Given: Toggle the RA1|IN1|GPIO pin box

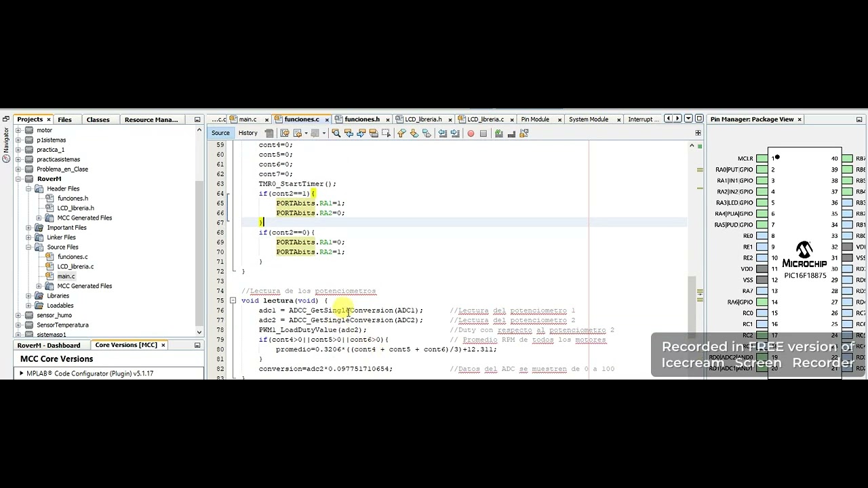Looking at the screenshot, I should (762, 181).
